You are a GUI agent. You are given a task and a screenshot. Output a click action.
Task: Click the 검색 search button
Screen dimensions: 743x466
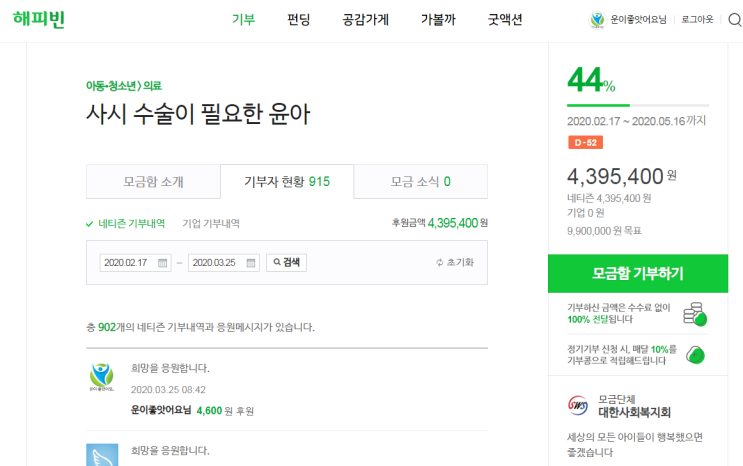286,263
